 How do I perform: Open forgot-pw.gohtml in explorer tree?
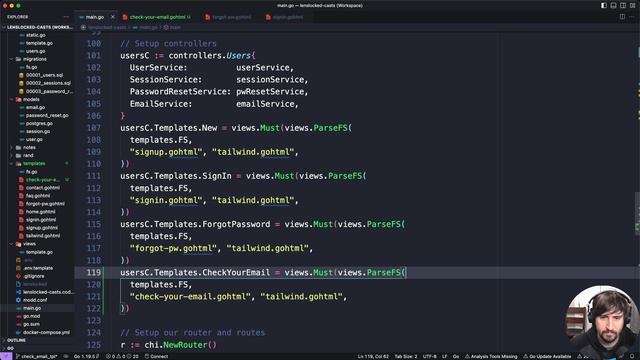45,204
